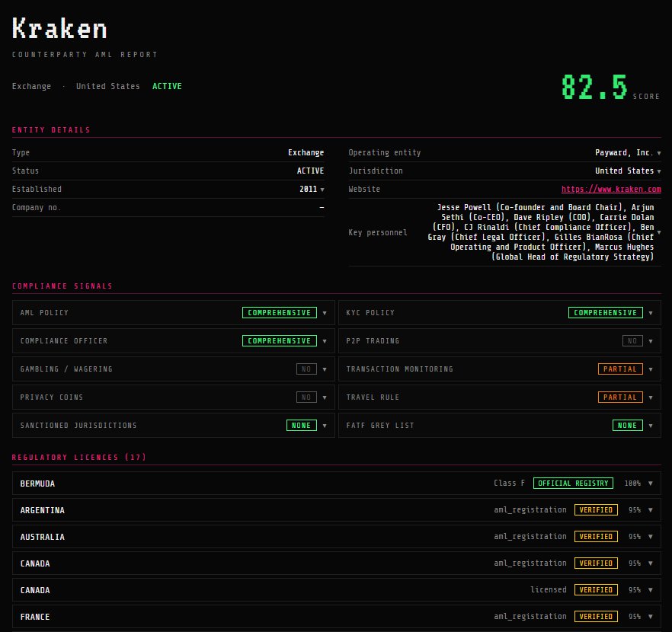
Task: Click the Established year 2011 value
Action: 308,190
